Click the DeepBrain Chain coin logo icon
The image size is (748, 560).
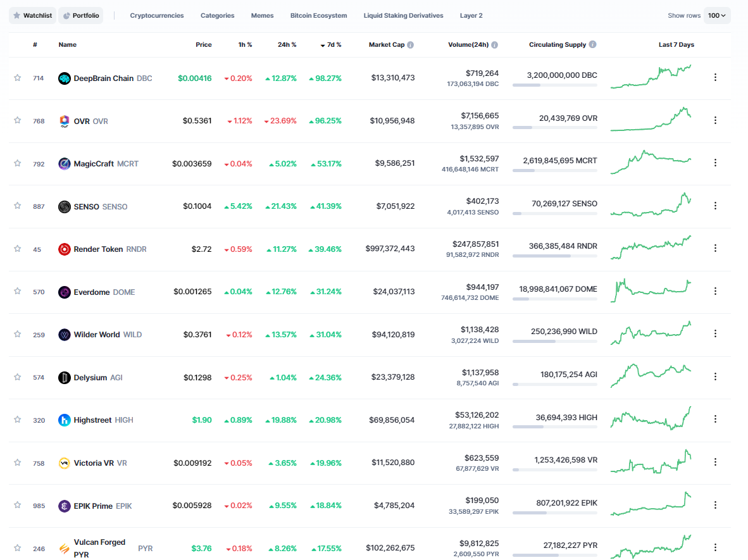click(x=65, y=78)
